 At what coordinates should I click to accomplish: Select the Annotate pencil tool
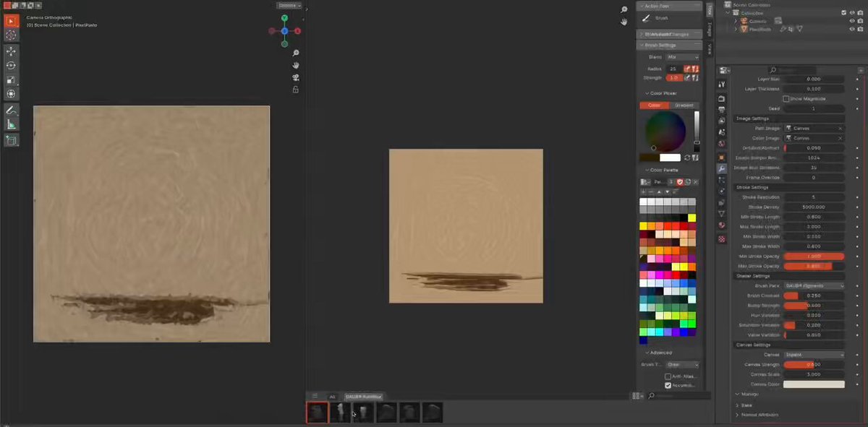(x=12, y=111)
